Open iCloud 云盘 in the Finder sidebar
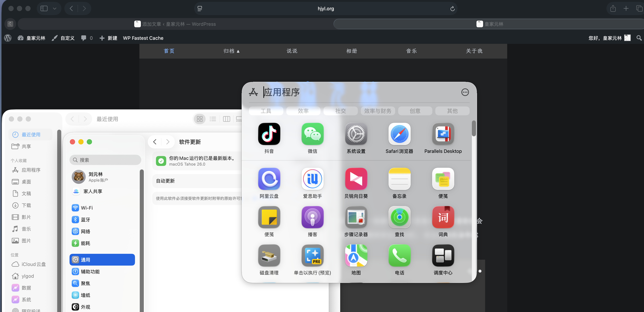Image resolution: width=644 pixels, height=312 pixels. point(31,264)
